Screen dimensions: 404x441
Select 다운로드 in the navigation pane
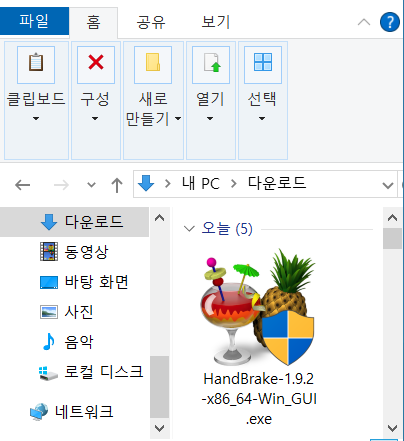(x=74, y=222)
